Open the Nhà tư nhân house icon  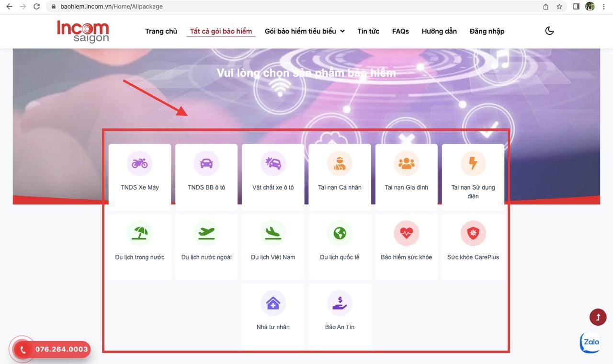pos(273,303)
